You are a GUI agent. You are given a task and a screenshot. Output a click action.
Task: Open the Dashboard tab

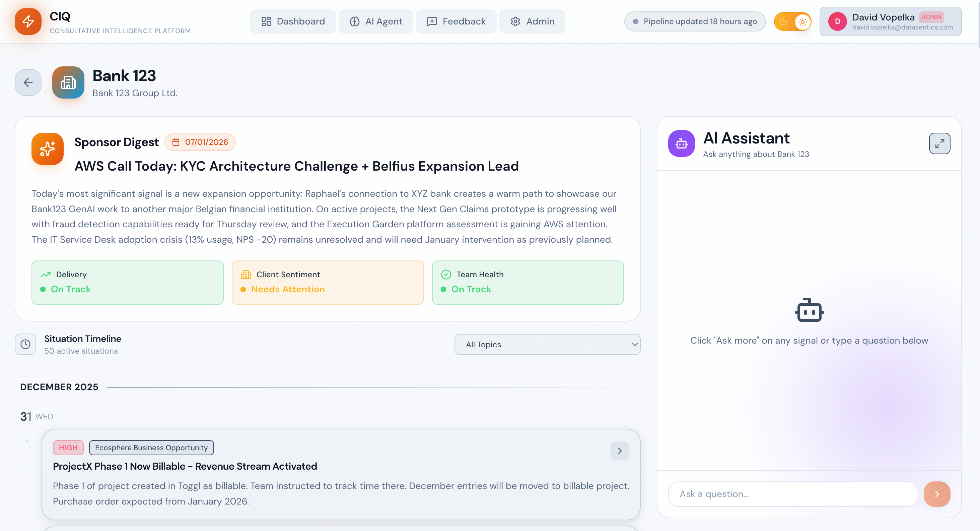(293, 22)
